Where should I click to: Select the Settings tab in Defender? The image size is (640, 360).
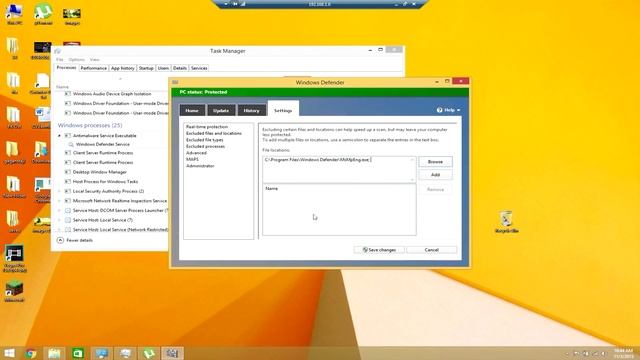click(283, 110)
